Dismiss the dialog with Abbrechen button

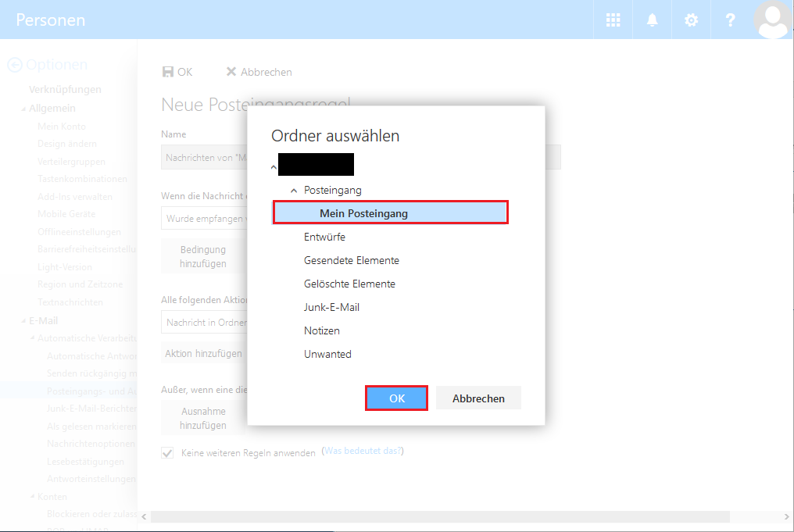click(477, 398)
